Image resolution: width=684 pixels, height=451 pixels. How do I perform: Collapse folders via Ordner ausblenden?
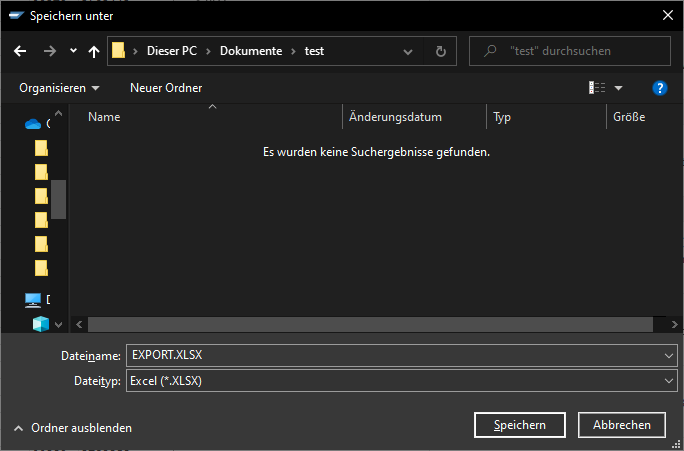[x=72, y=427]
